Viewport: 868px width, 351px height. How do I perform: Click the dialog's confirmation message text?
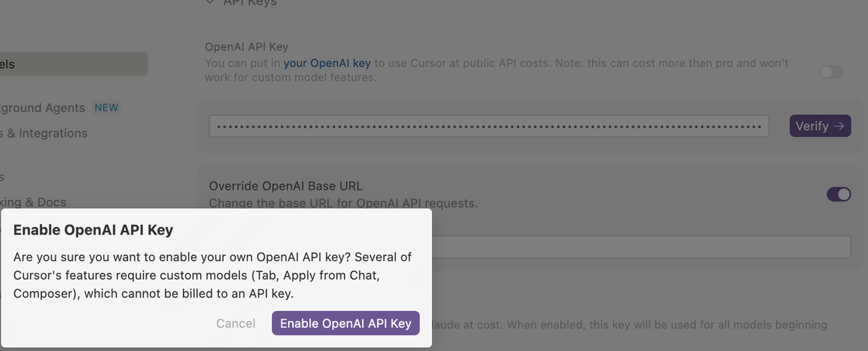[x=212, y=275]
